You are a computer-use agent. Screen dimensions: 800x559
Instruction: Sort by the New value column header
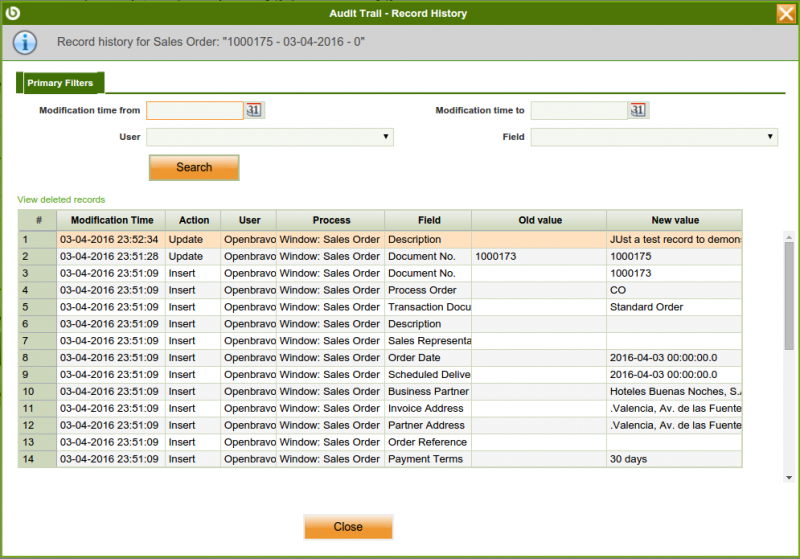[x=674, y=220]
